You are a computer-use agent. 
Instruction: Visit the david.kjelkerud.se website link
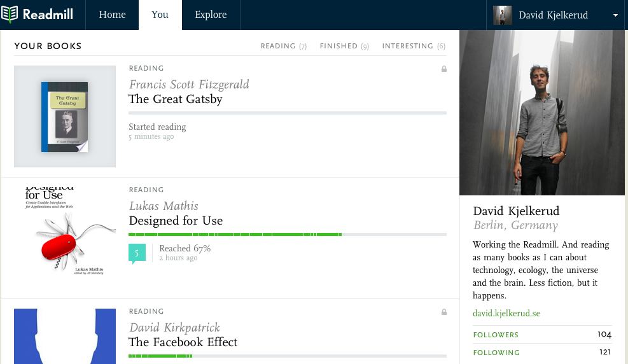[506, 313]
